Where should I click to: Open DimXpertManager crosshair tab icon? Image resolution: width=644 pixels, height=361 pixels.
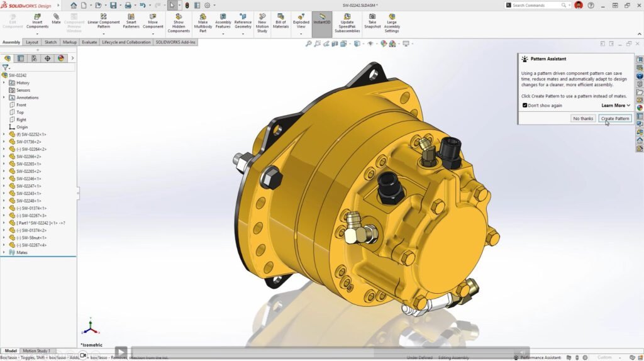48,58
